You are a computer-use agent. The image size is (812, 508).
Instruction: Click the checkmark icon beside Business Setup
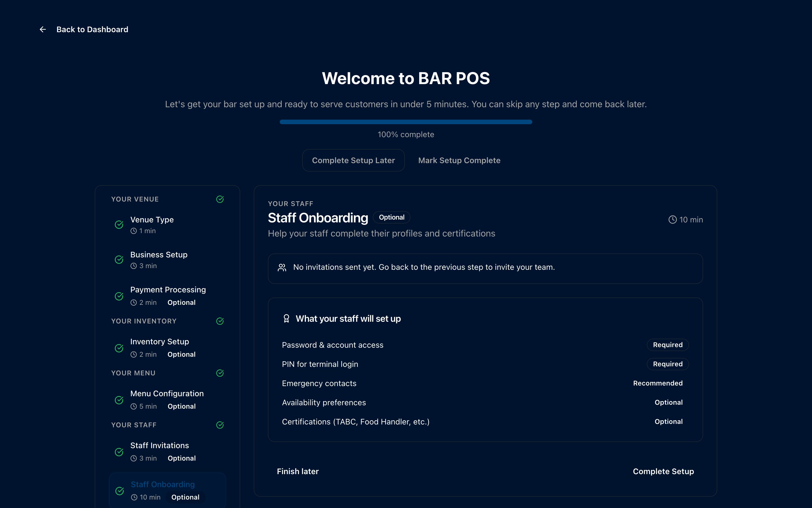pyautogui.click(x=119, y=259)
